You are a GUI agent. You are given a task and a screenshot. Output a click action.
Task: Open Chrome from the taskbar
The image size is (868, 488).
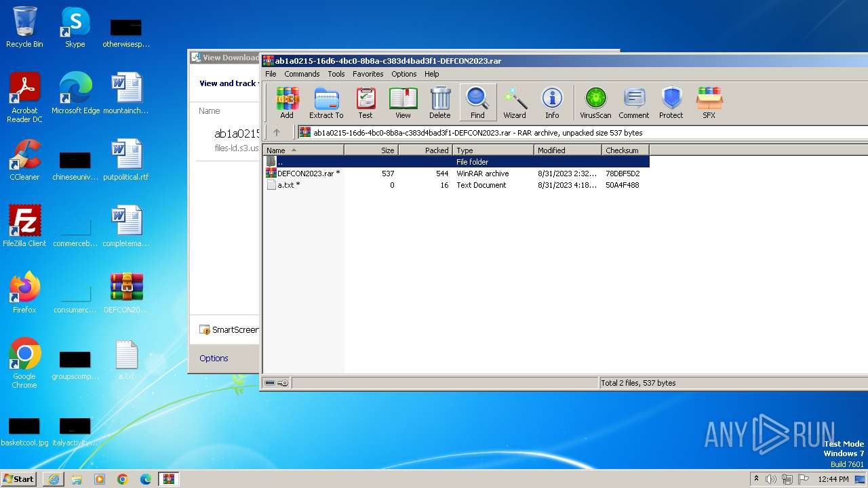coord(123,479)
